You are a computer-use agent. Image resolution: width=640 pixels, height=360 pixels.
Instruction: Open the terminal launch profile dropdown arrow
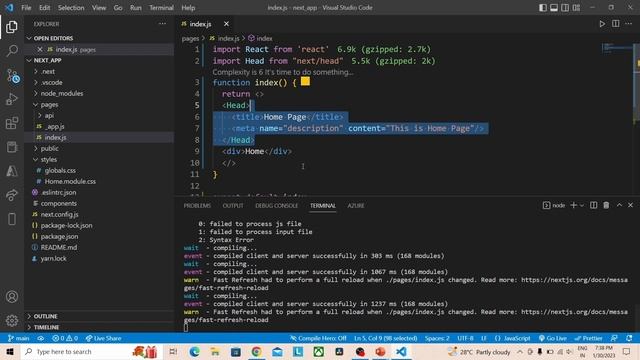[x=582, y=205]
